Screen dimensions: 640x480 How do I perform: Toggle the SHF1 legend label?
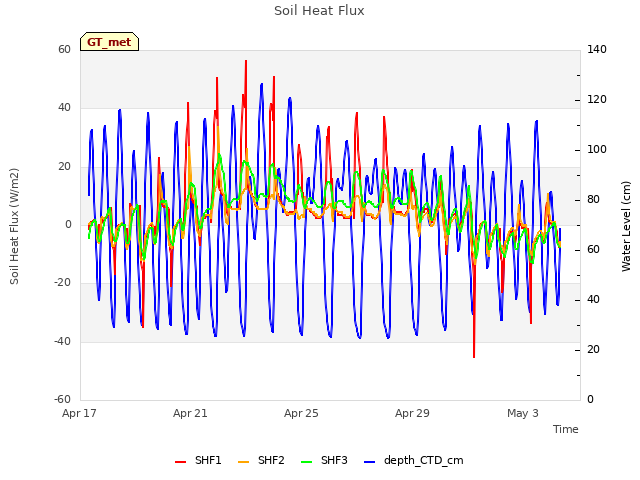click(x=208, y=460)
